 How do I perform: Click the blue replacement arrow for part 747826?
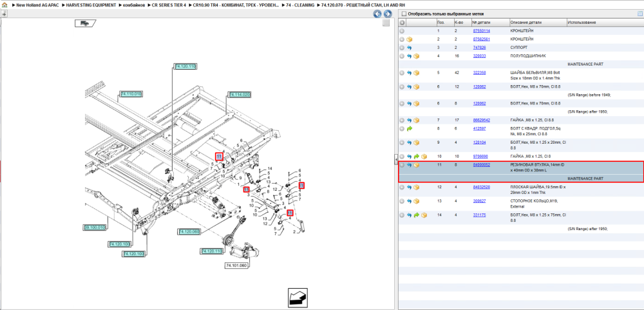410,48
